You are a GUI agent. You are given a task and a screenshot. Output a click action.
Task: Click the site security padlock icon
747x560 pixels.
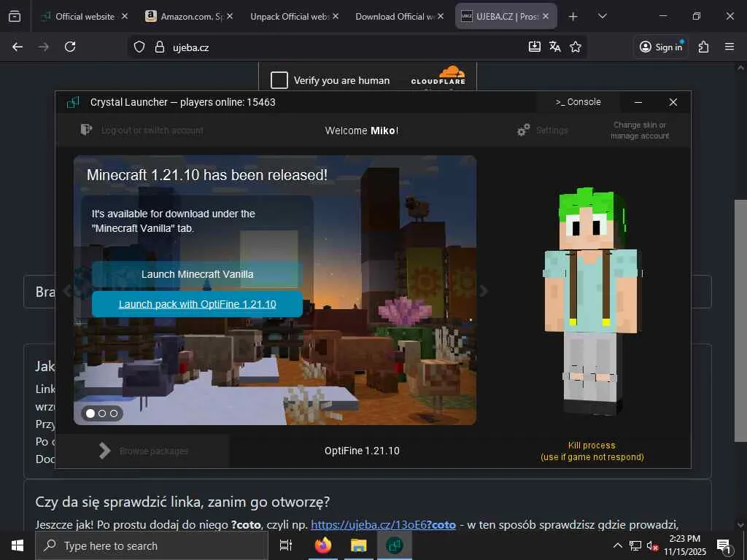coord(160,47)
